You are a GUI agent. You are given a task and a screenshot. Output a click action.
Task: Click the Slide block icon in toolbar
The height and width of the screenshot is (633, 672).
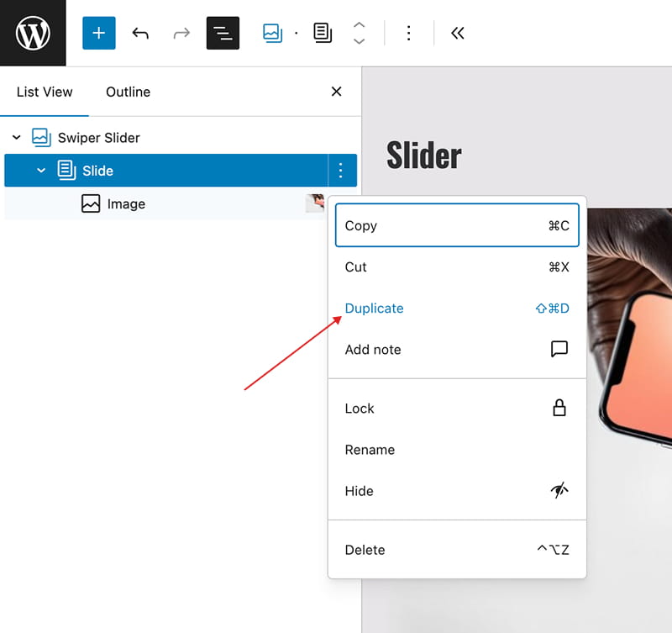[x=323, y=33]
